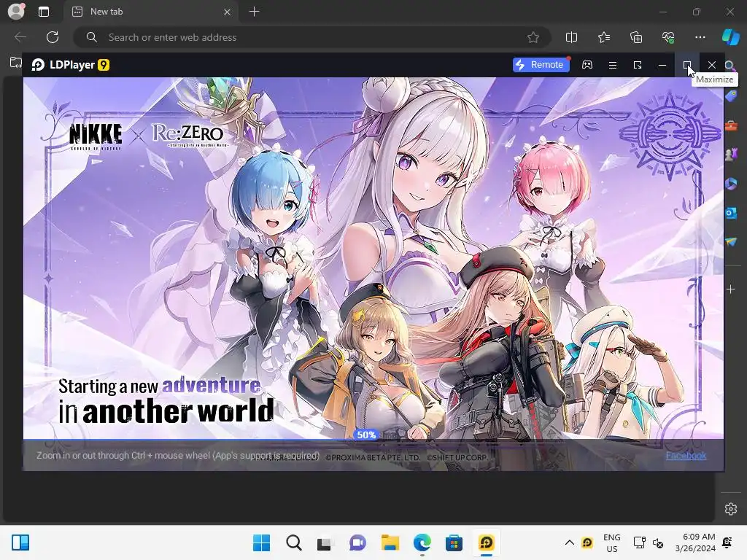
Task: Open the Facebook link in LDPlayer
Action: [686, 456]
